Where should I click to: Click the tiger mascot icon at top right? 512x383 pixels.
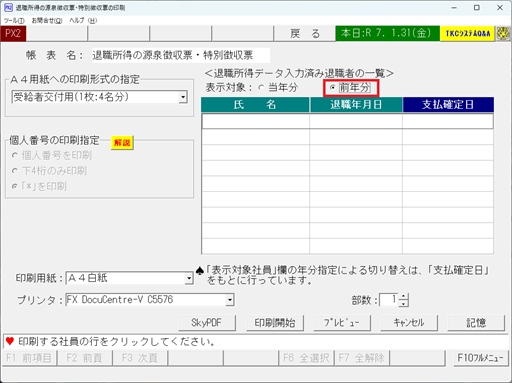503,34
